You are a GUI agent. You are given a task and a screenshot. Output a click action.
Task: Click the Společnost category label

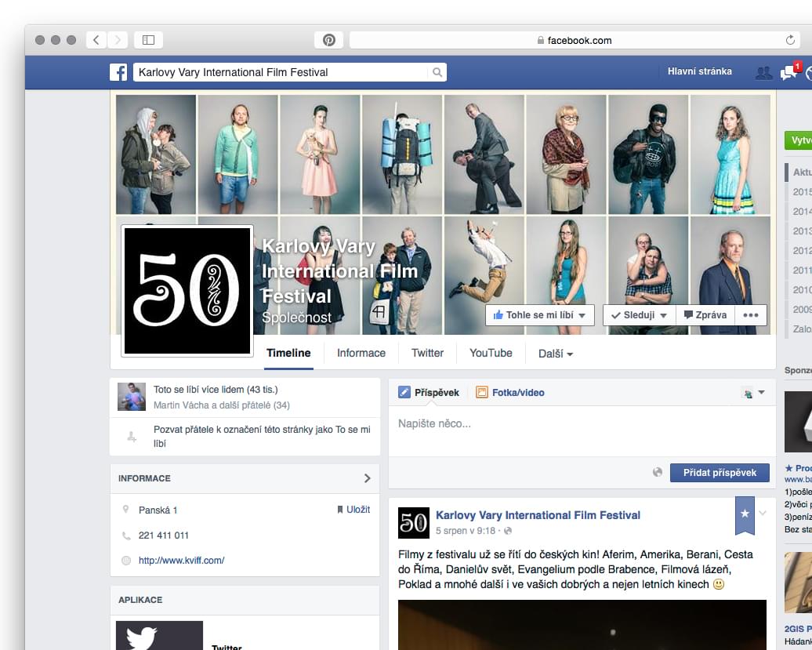[x=296, y=318]
